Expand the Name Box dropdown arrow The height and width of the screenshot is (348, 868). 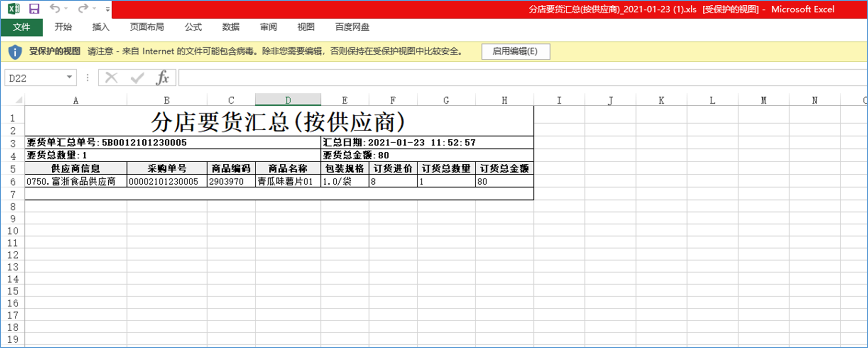[69, 78]
